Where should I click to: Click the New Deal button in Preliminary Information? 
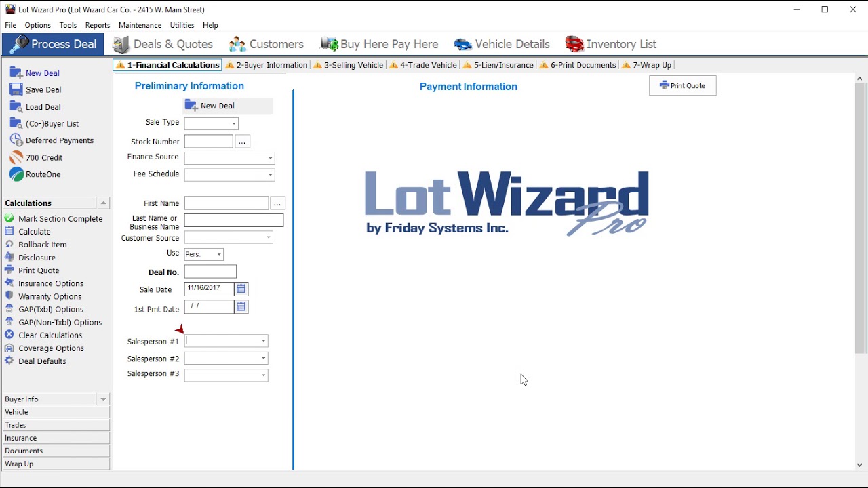coord(227,106)
